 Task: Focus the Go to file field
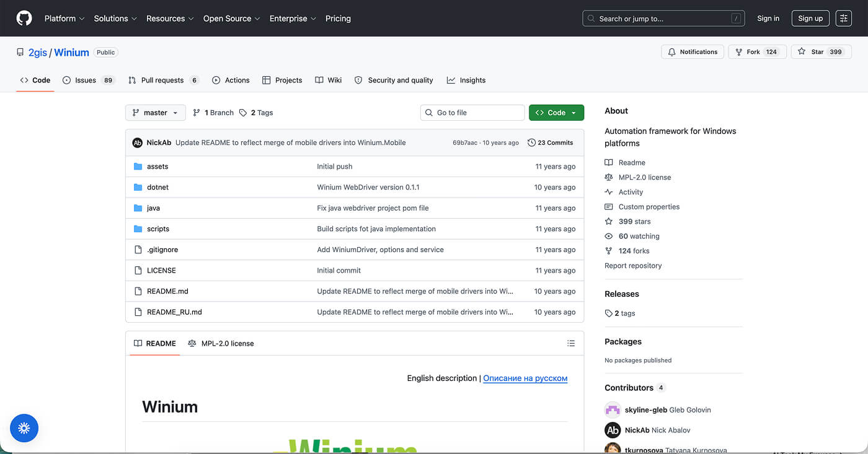(472, 113)
